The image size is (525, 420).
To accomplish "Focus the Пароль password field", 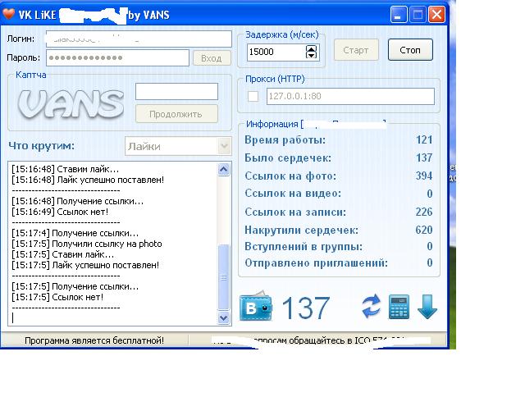I will pos(117,58).
